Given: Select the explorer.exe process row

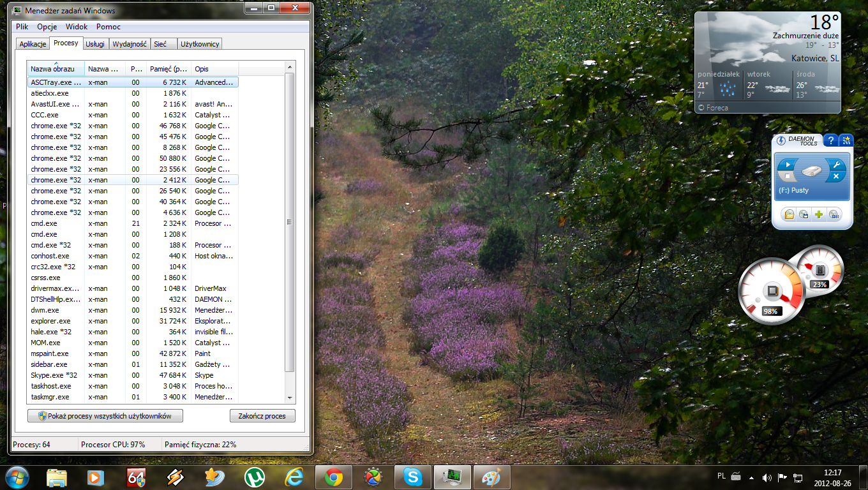Looking at the screenshot, I should click(133, 321).
